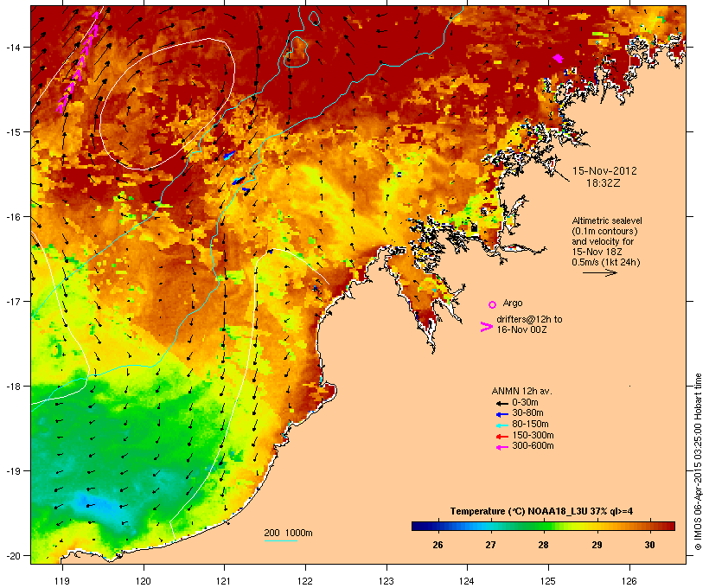
Task: Click the latitude label -17
Action: [x=13, y=301]
